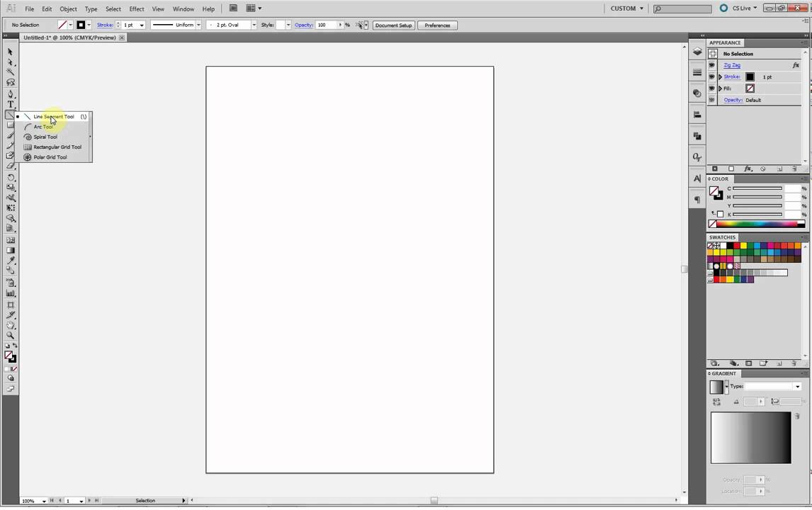Screen dimensions: 812x510
Task: Choose Spiral Tool from the flyout menu
Action: [x=45, y=137]
